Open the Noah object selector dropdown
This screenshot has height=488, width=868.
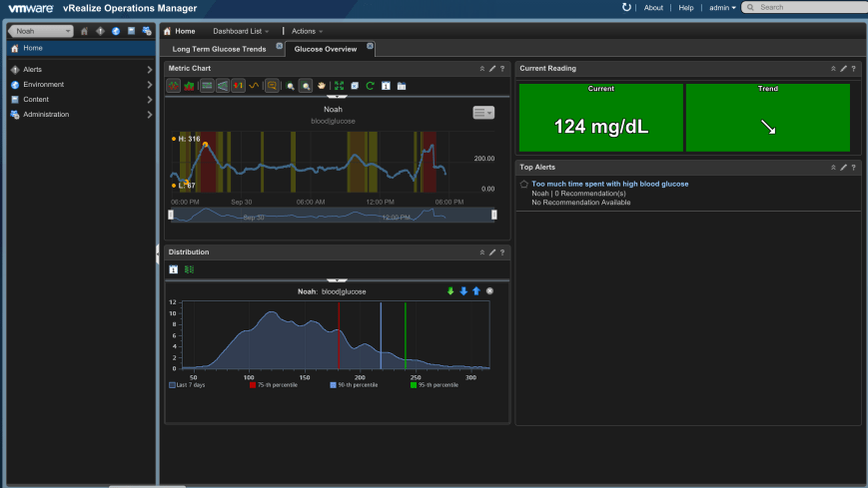tap(41, 31)
